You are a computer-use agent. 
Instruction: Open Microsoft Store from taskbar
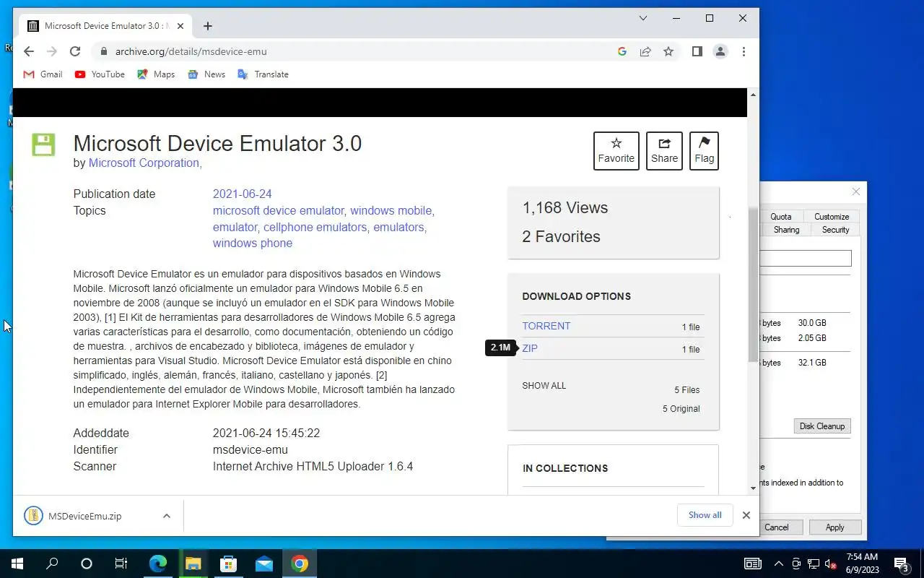click(x=228, y=564)
